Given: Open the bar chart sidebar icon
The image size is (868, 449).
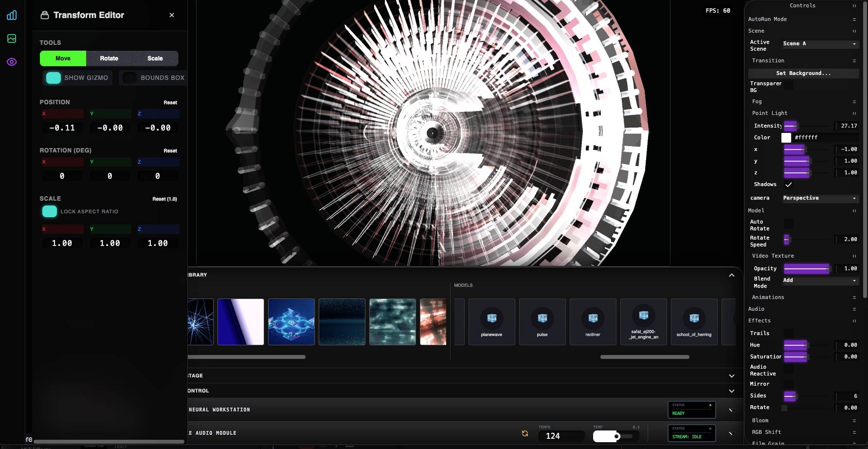Looking at the screenshot, I should [12, 15].
